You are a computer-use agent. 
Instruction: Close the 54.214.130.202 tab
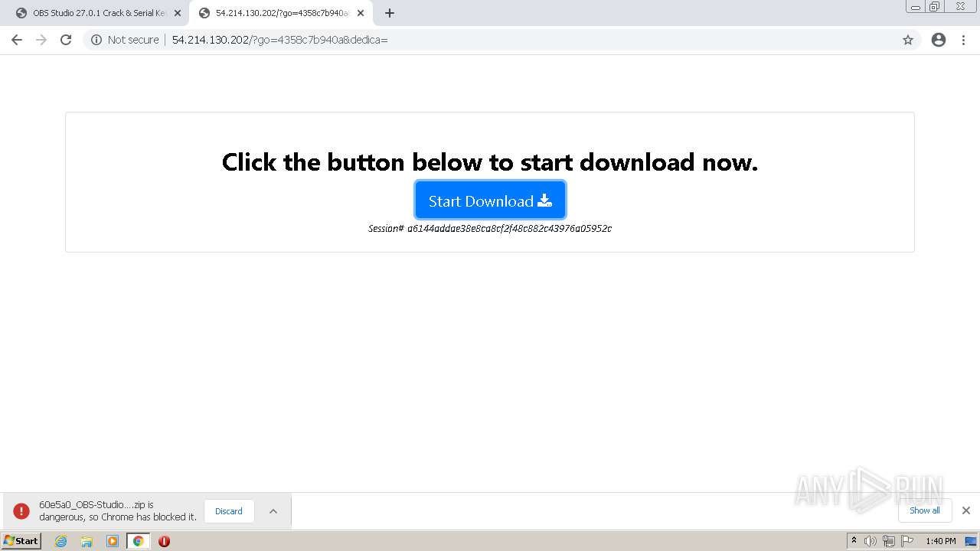coord(361,13)
